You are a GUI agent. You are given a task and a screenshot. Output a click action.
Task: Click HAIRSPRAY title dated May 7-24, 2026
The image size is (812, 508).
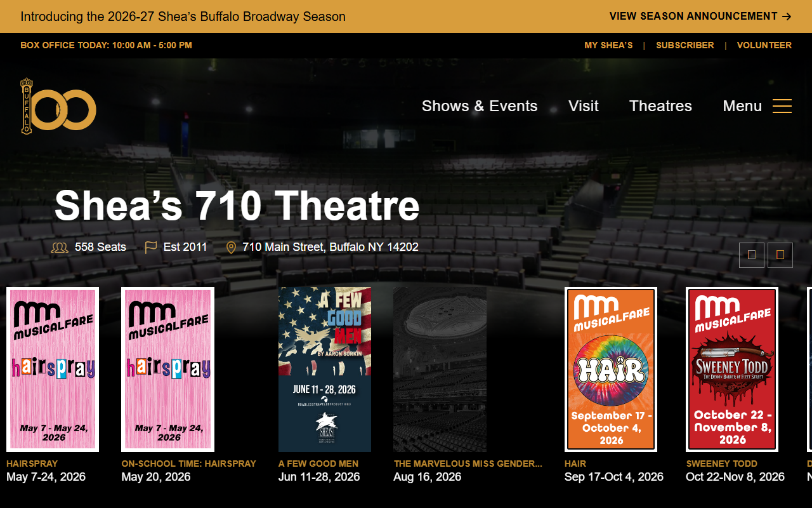tap(32, 464)
